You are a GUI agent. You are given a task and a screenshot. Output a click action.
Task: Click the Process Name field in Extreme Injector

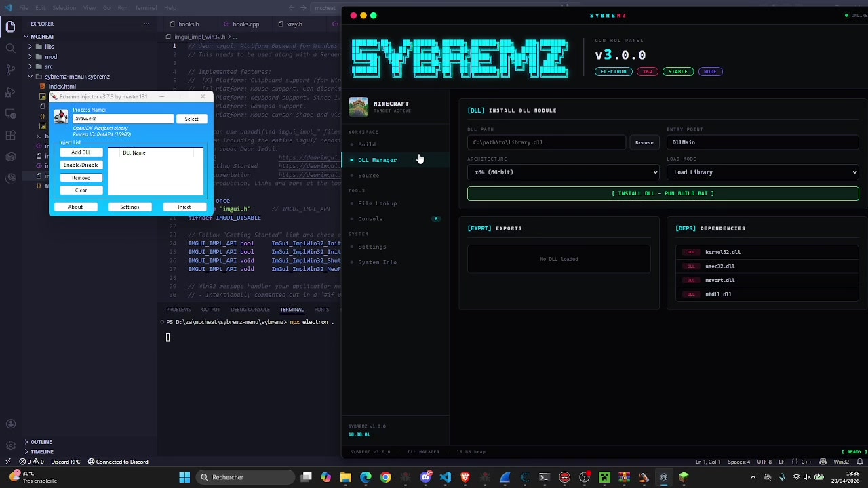tap(123, 119)
